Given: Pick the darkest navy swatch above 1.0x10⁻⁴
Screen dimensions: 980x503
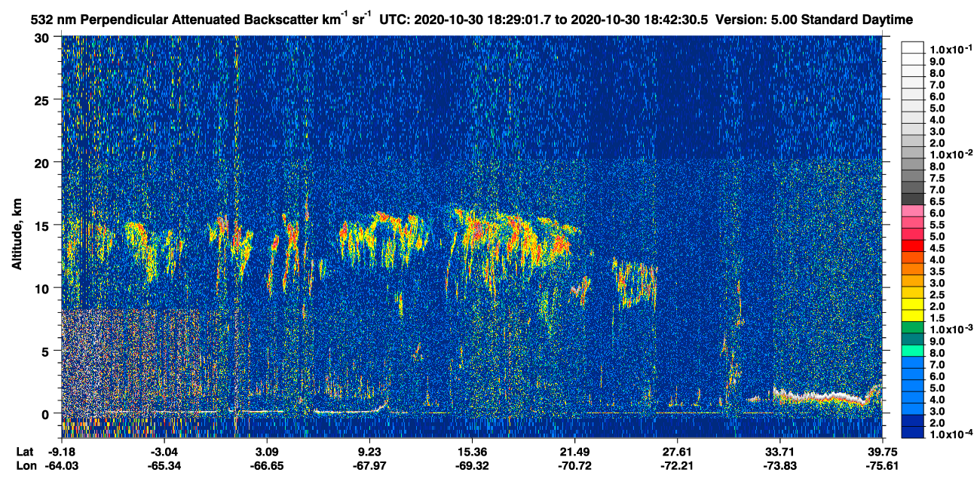Looking at the screenshot, I should click(x=914, y=432).
